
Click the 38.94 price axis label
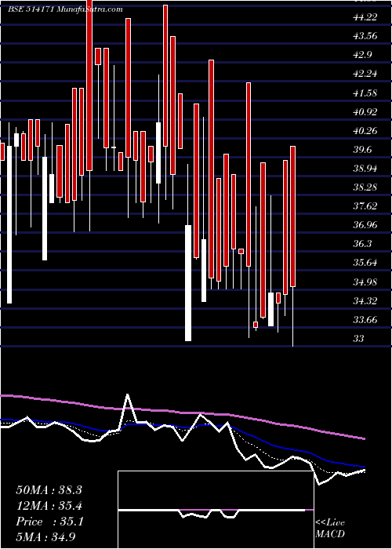coord(366,169)
